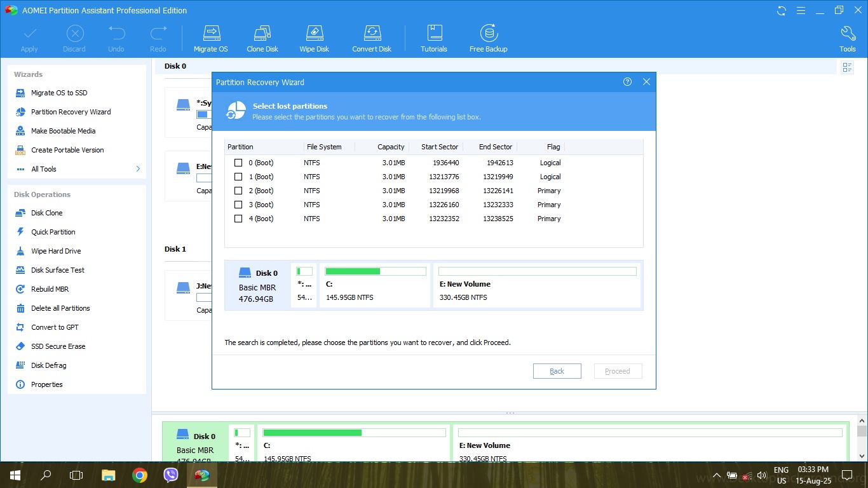868x488 pixels.
Task: Click the Convert Disk toolbar icon
Action: click(x=372, y=39)
